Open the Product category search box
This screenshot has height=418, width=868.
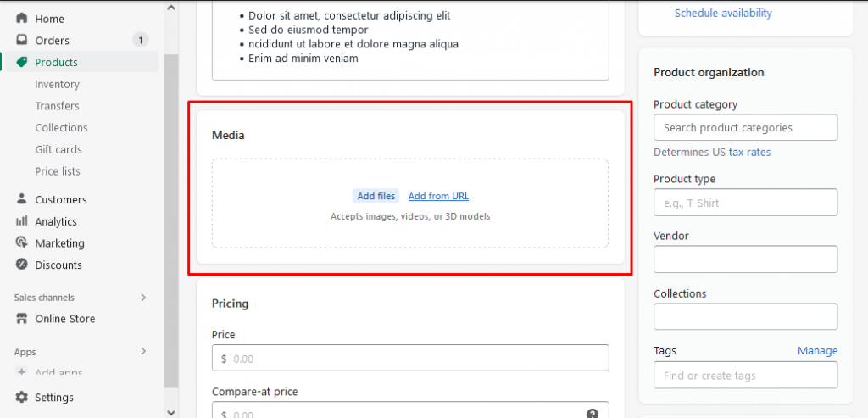coord(745,127)
